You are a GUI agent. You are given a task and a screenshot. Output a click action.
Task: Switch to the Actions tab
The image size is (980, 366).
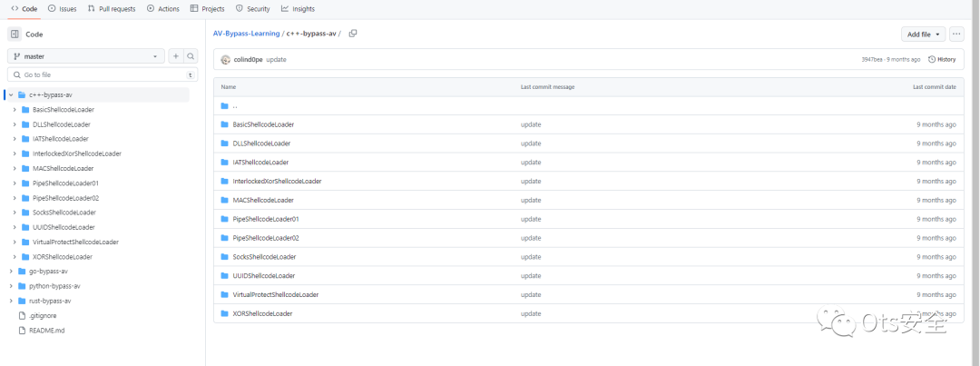point(163,9)
